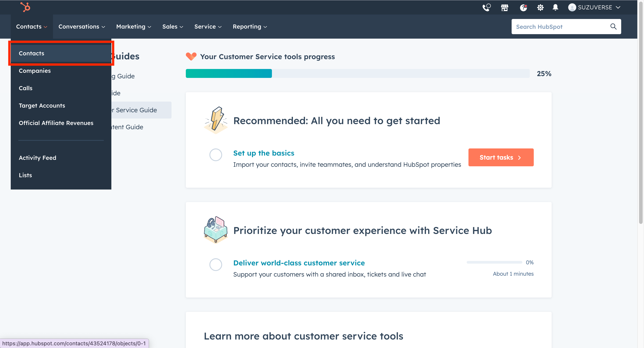The height and width of the screenshot is (348, 644).
Task: Click the HubSpot sprocket logo
Action: (x=25, y=7)
